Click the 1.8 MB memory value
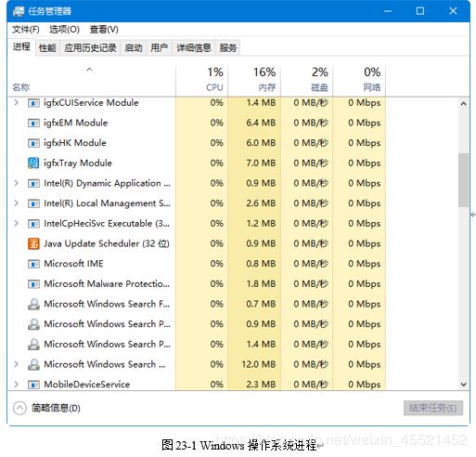This screenshot has width=476, height=457. click(x=261, y=284)
